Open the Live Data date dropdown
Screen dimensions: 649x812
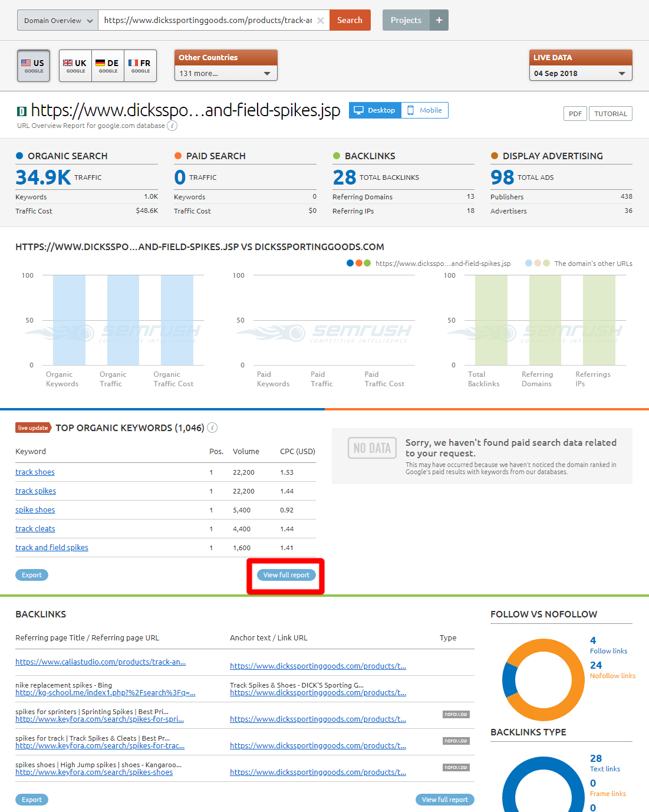tap(581, 73)
